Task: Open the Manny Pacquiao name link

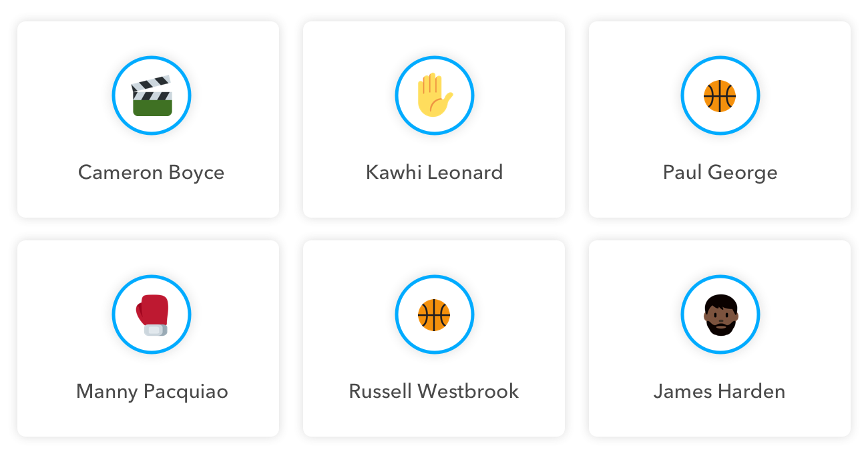Action: tap(152, 391)
